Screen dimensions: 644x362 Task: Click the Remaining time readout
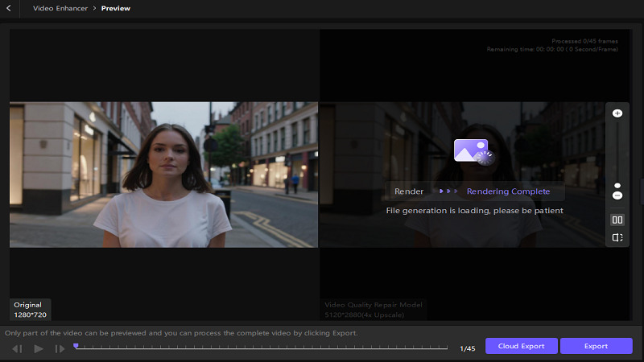(552, 49)
